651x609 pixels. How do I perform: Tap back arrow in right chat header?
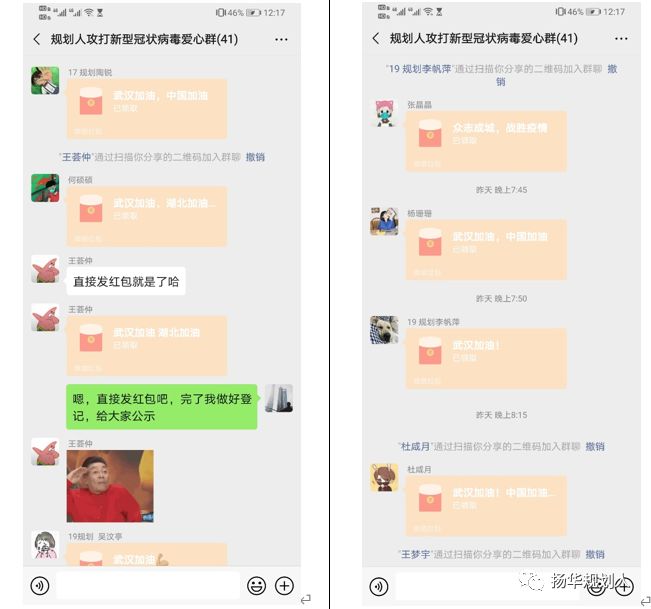click(x=376, y=39)
